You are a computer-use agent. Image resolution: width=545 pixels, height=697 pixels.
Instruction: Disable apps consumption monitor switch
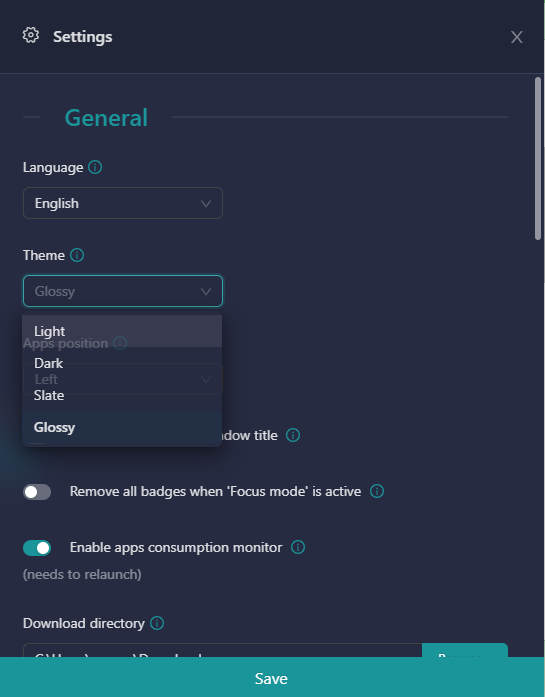click(37, 548)
